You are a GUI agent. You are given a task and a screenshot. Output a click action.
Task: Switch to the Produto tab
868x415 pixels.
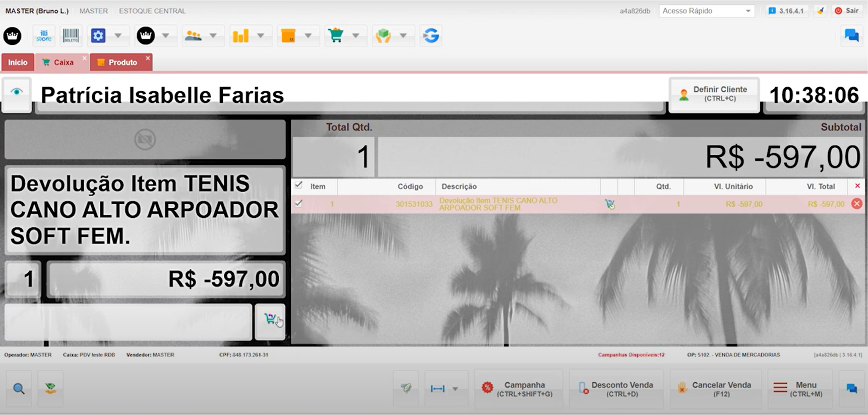121,63
